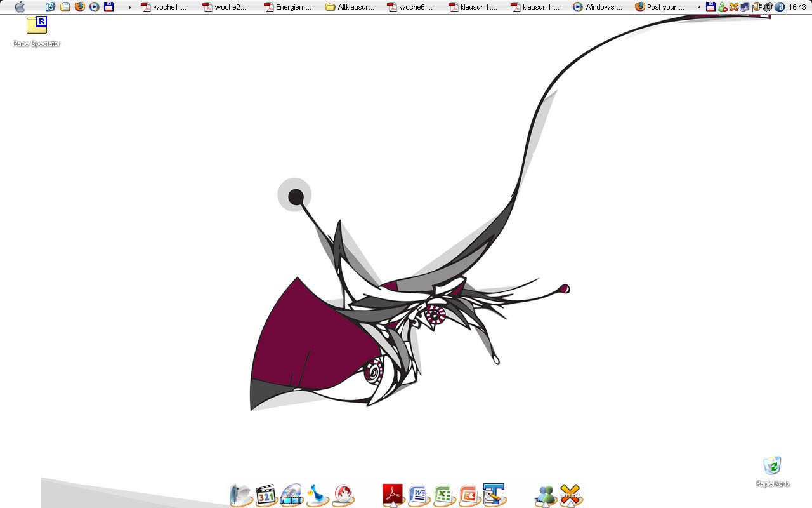Open the Altklausur folder taskbar window
Screen dimensions: 812x508
click(350, 7)
